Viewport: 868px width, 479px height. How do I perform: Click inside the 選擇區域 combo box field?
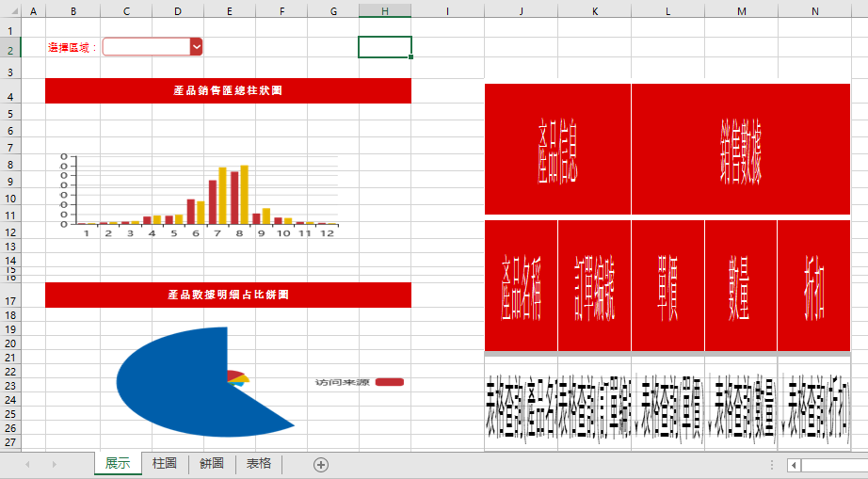pyautogui.click(x=146, y=47)
